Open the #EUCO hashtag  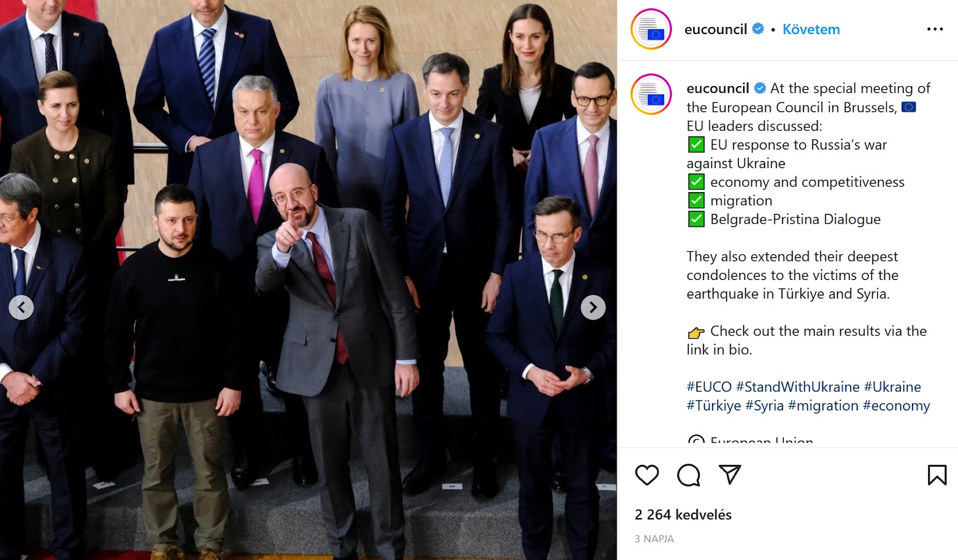[709, 387]
